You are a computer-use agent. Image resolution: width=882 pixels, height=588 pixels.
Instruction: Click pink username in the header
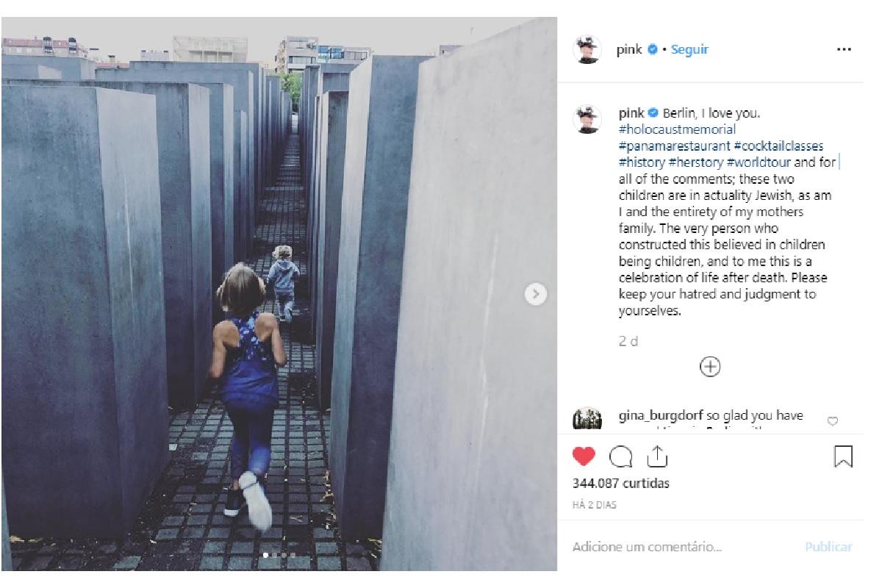click(629, 50)
